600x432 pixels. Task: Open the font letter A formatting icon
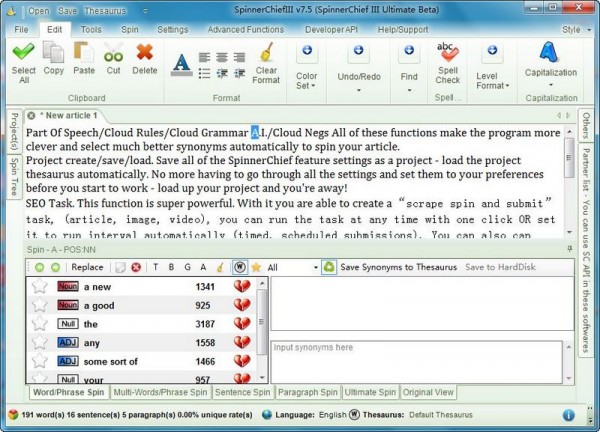pyautogui.click(x=181, y=65)
